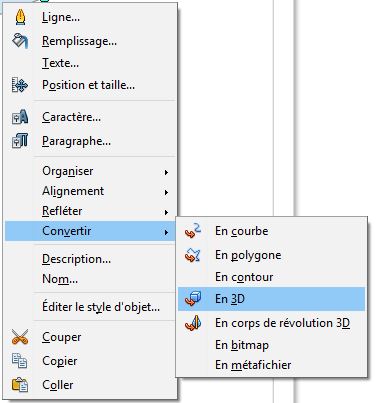This screenshot has height=403, width=379.
Task: Click the paint bucket icon for Remplissage
Action: pos(20,41)
